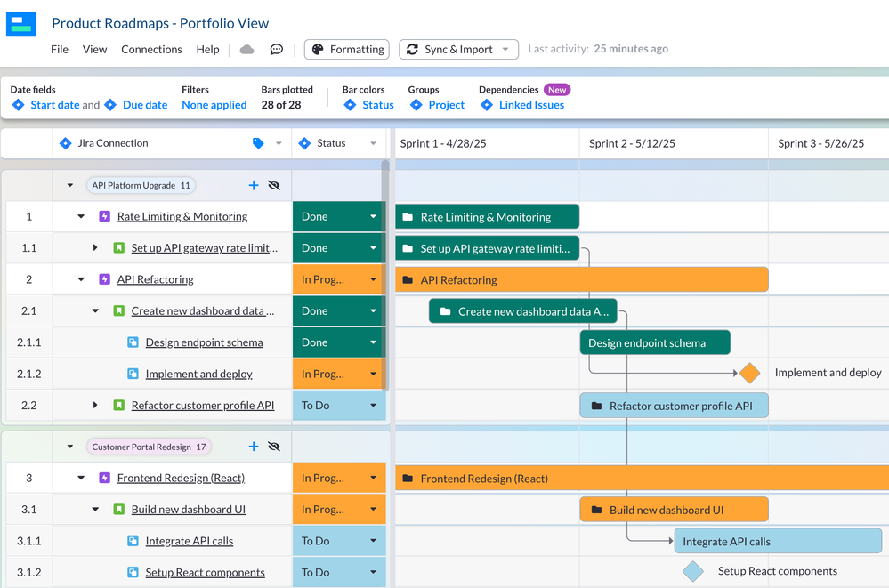889x588 pixels.
Task: Open the View menu
Action: (x=94, y=49)
